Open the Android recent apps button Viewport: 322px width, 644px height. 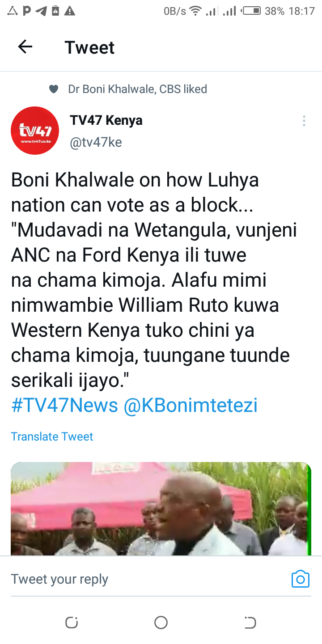72,622
